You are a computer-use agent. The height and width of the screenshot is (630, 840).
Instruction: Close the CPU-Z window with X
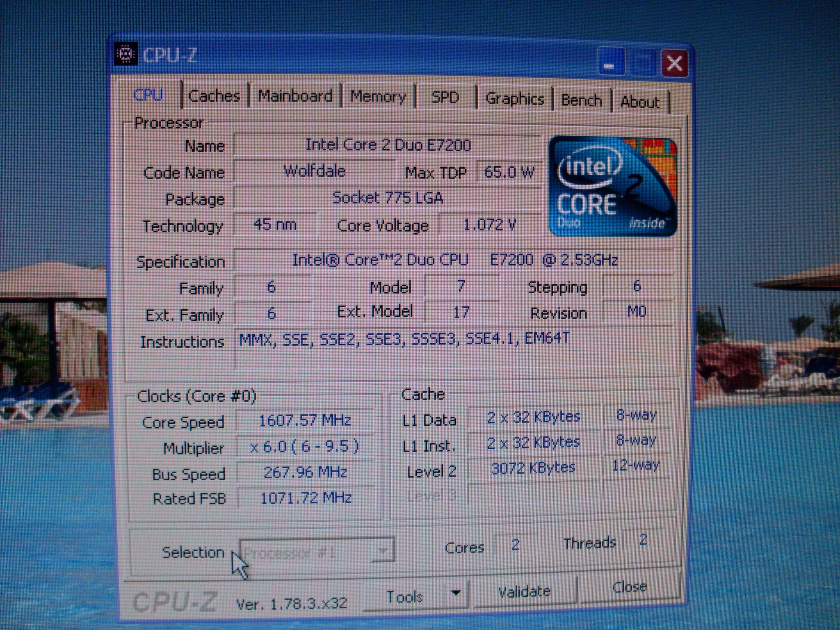tap(674, 64)
